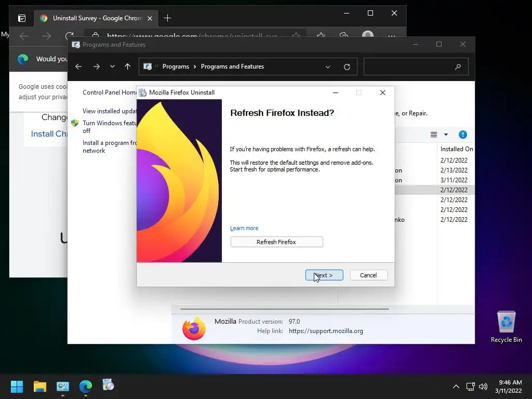Add this page to favorites star
This screenshot has width=532, height=399.
tap(296, 36)
